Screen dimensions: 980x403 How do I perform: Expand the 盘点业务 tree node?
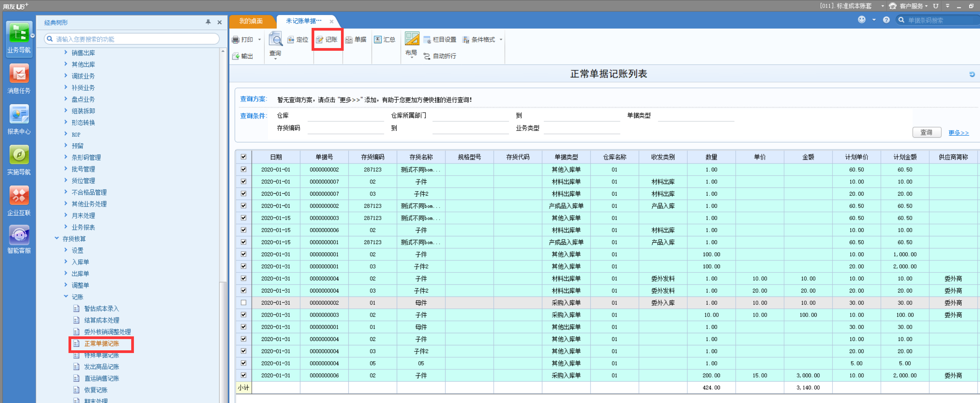pos(65,99)
